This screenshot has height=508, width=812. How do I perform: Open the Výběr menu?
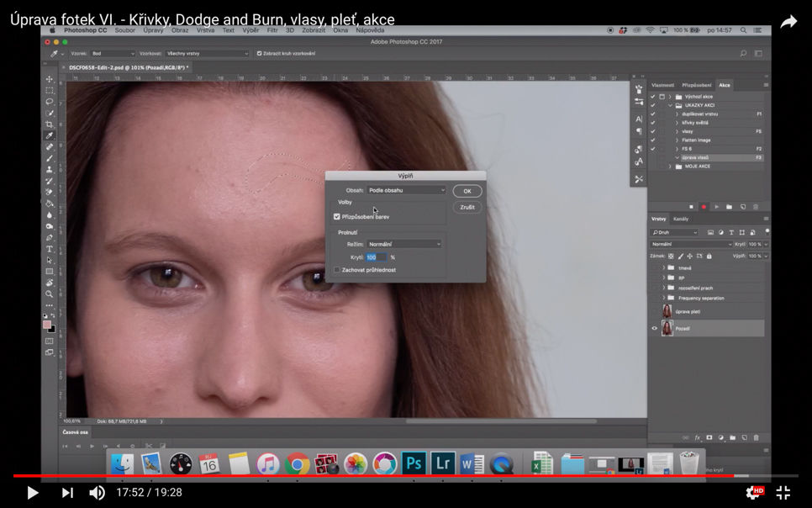click(x=250, y=30)
